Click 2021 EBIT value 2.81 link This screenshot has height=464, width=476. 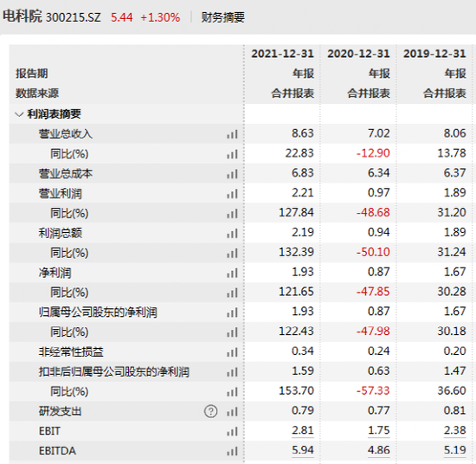coord(302,430)
